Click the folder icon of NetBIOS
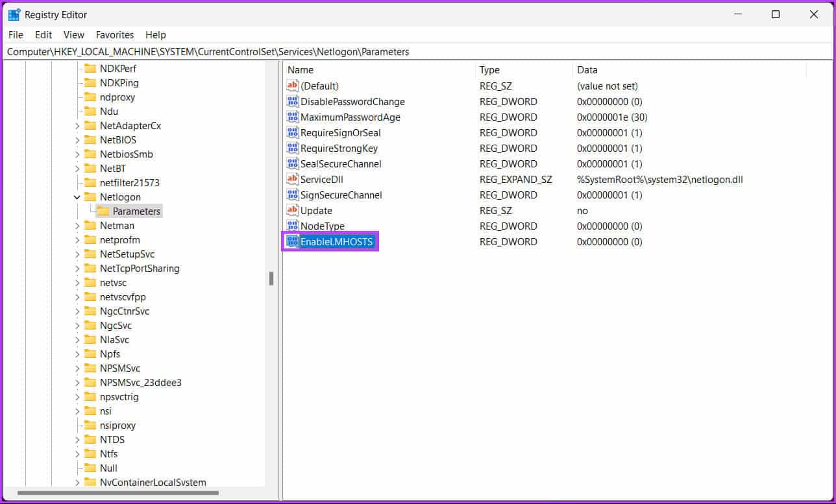Screen dimensions: 836x504 (x=90, y=140)
